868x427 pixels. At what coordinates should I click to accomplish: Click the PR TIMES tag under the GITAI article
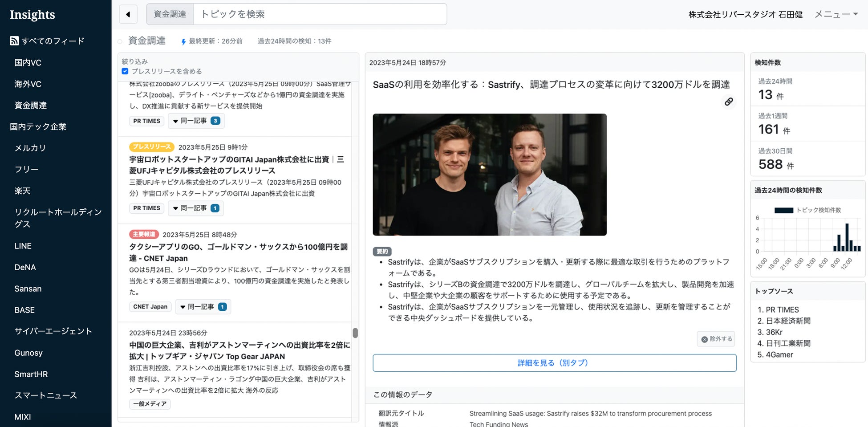[147, 208]
